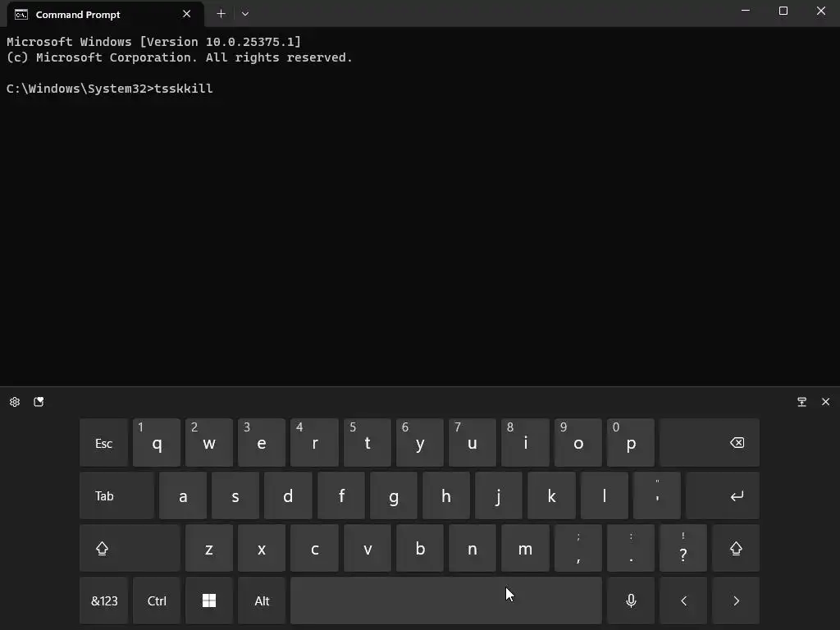This screenshot has width=840, height=630.
Task: Tap the m key
Action: click(x=525, y=548)
